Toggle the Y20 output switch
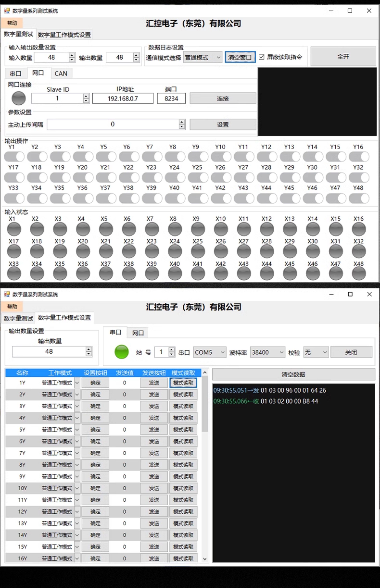The height and width of the screenshot is (588, 380). click(x=83, y=177)
